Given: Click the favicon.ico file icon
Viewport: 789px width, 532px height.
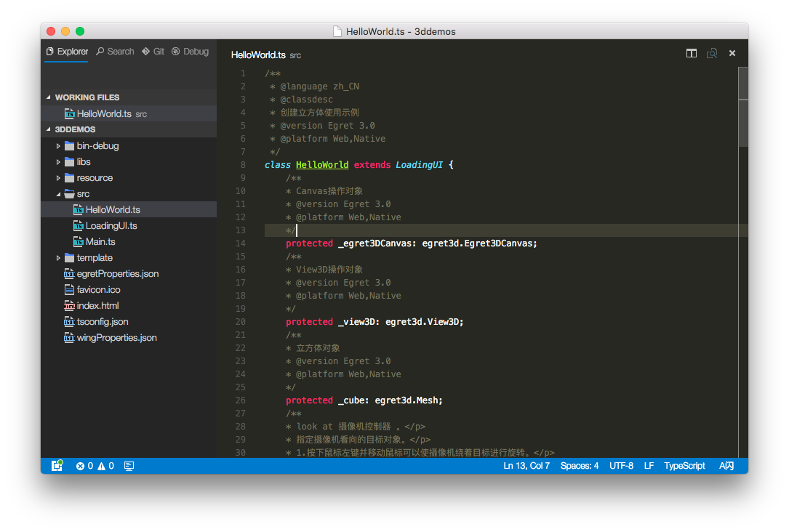Looking at the screenshot, I should pyautogui.click(x=70, y=290).
